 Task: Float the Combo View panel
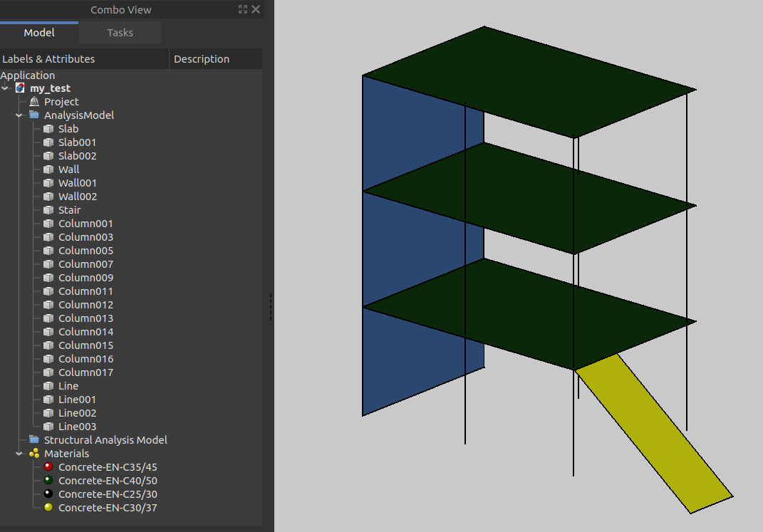pyautogui.click(x=243, y=10)
